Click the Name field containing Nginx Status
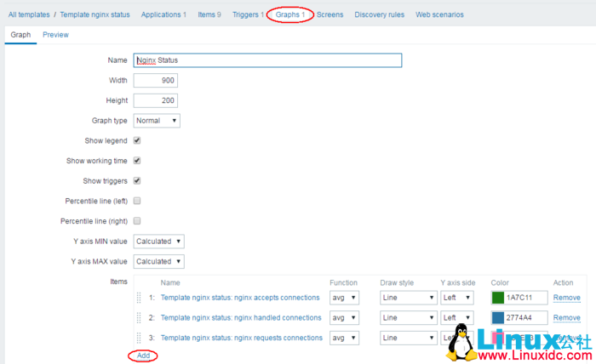 click(267, 60)
